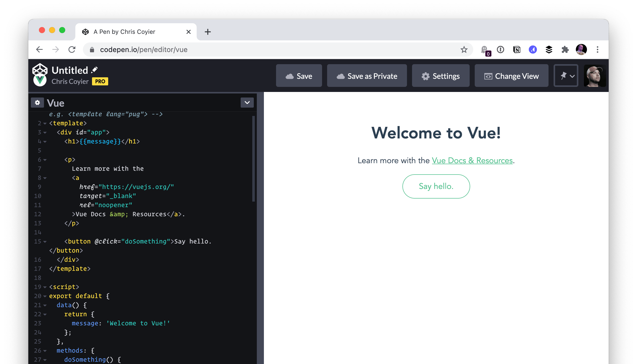Viewport: 637px width, 364px height.
Task: Collapse code fold at line 21
Action: [x=45, y=305]
